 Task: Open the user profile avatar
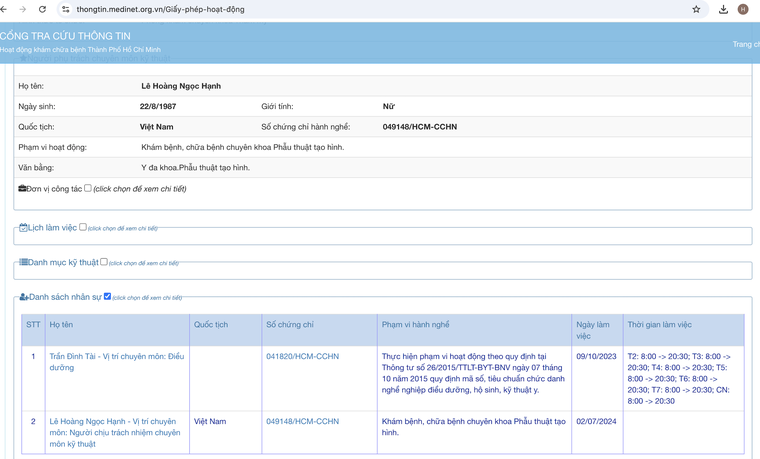(743, 9)
